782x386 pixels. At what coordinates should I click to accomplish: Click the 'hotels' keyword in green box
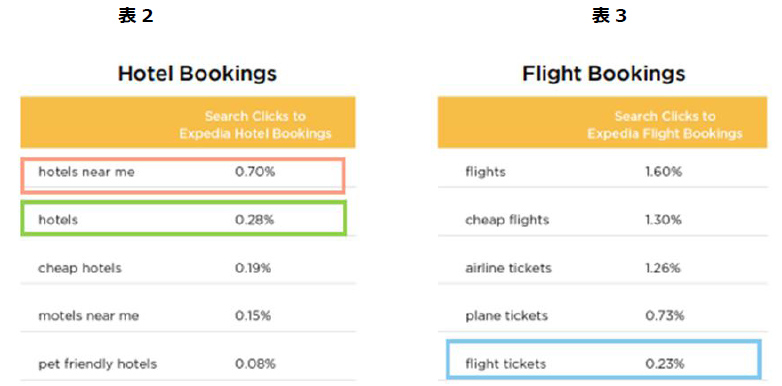point(58,220)
